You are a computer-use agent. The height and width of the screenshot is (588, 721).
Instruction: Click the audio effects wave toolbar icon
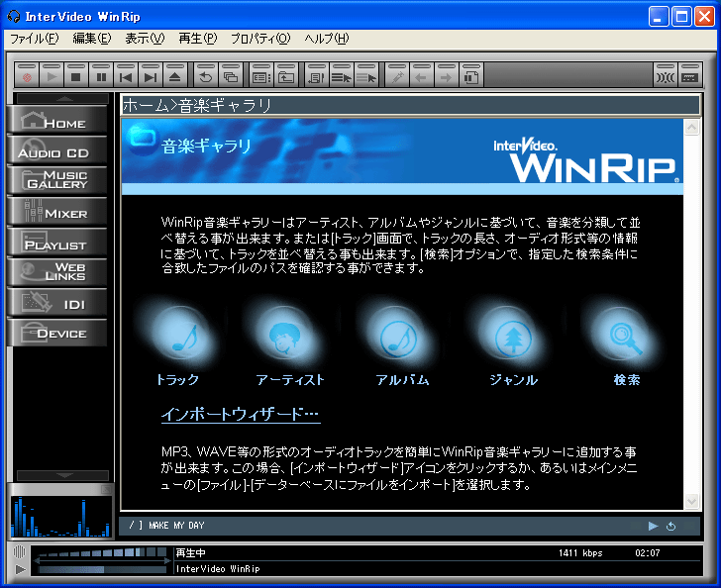tap(666, 75)
